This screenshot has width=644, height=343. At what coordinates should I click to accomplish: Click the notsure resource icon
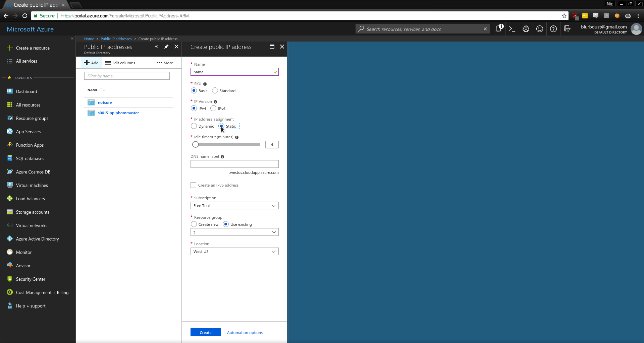click(x=91, y=102)
